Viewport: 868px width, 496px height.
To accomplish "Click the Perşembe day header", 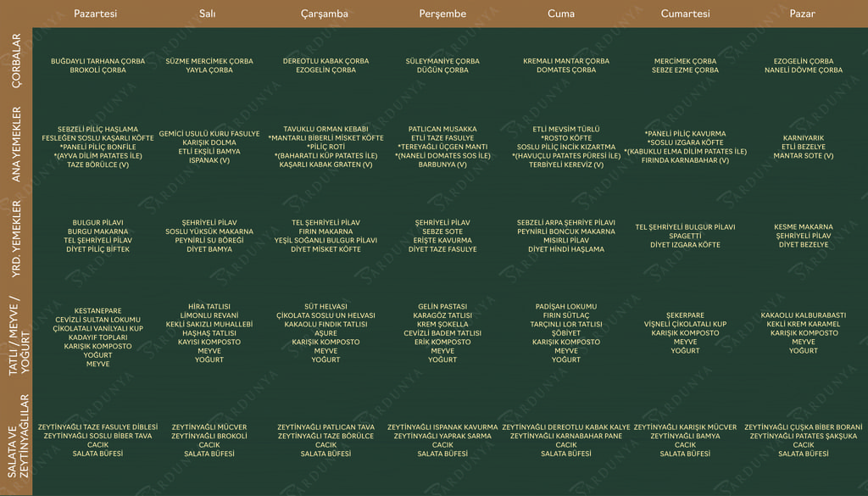I will coord(442,14).
